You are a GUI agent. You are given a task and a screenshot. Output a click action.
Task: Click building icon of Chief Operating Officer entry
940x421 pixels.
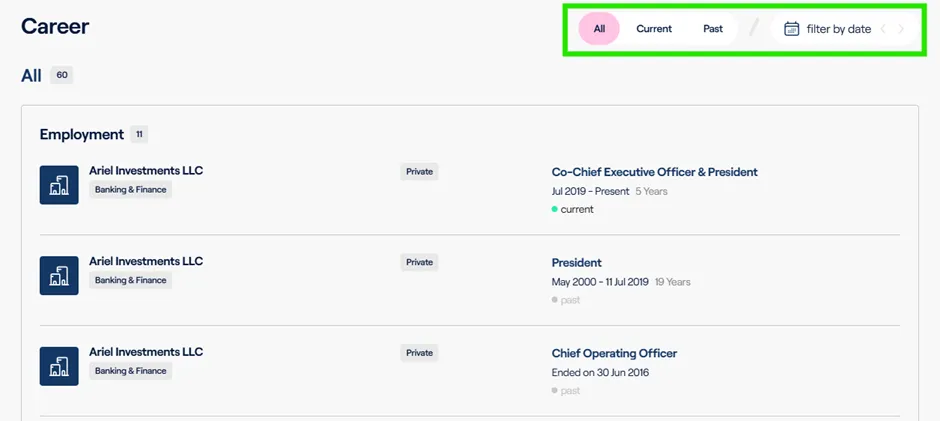(x=59, y=366)
